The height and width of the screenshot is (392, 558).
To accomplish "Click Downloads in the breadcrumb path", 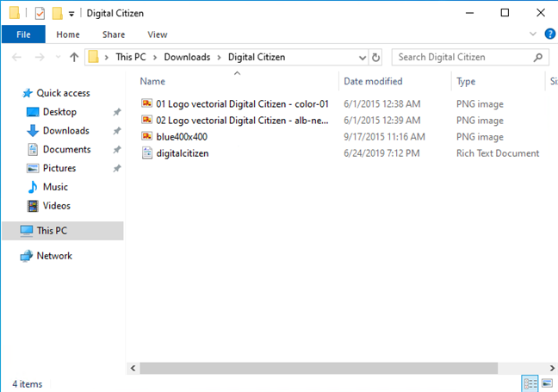I will point(187,57).
